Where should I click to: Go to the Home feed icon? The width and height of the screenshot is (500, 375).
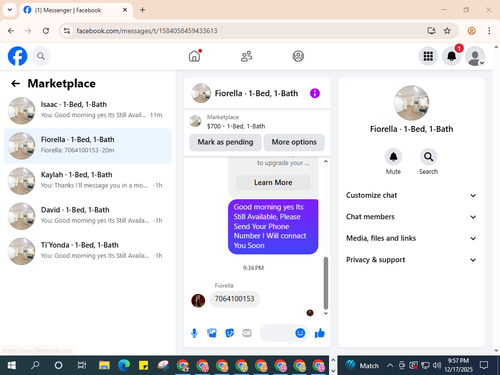(195, 56)
